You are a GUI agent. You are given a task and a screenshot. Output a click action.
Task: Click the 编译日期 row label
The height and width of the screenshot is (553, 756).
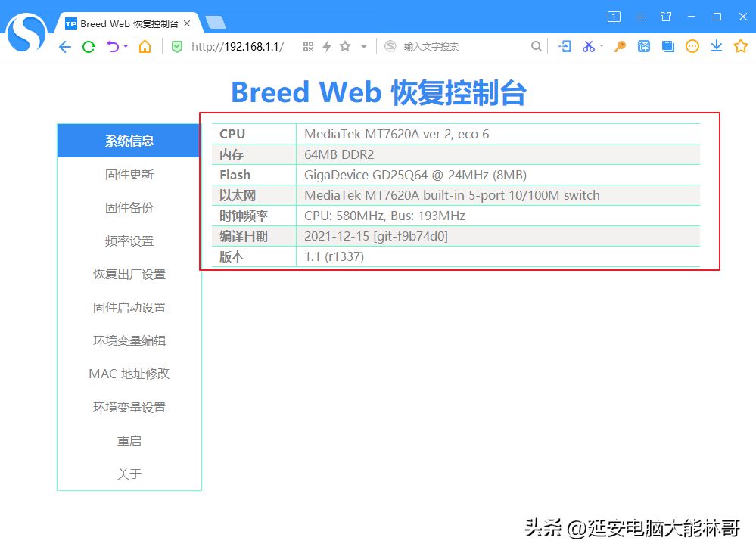[x=243, y=236]
